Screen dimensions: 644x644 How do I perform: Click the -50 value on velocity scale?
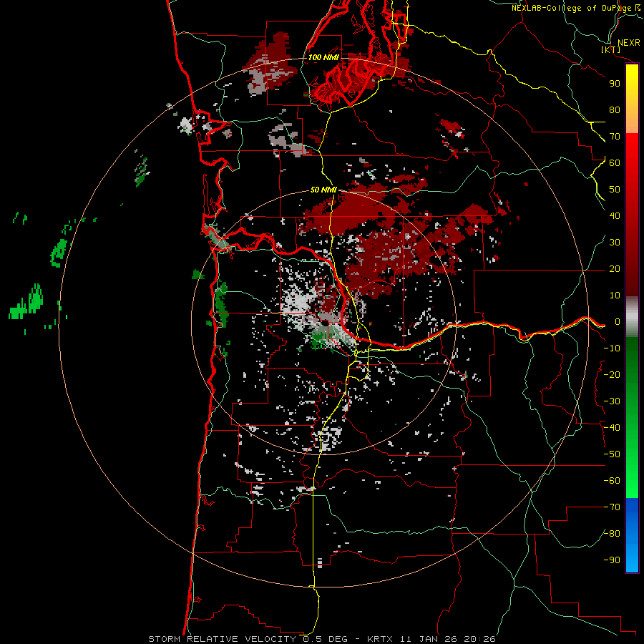612,454
